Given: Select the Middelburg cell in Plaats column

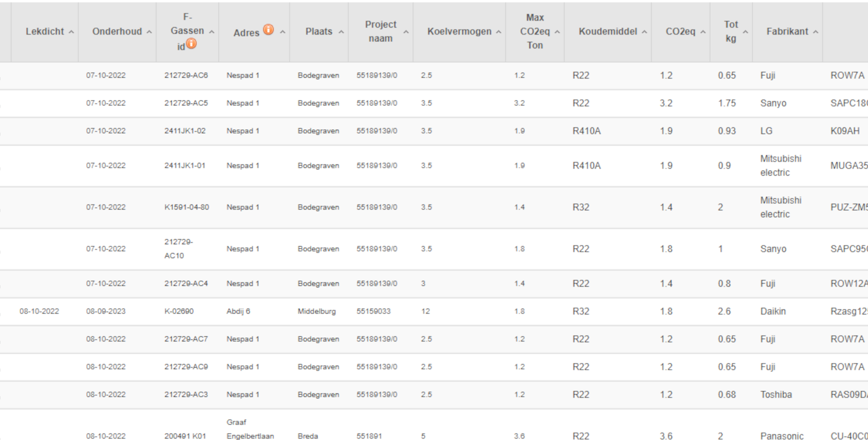Looking at the screenshot, I should 316,311.
